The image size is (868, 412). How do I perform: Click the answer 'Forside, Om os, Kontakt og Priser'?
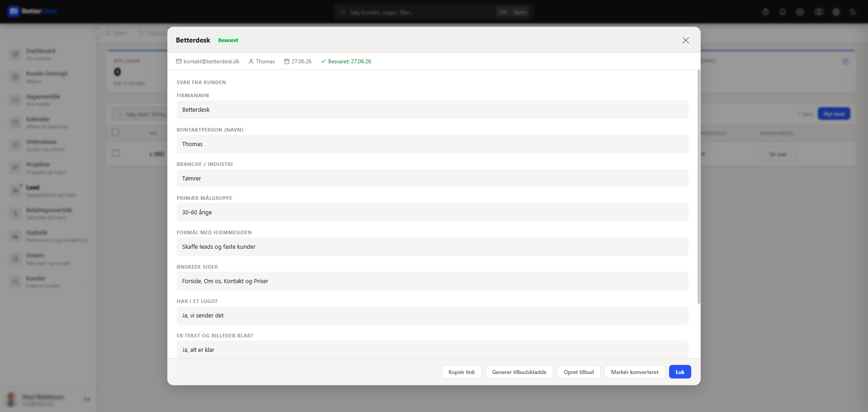point(432,281)
